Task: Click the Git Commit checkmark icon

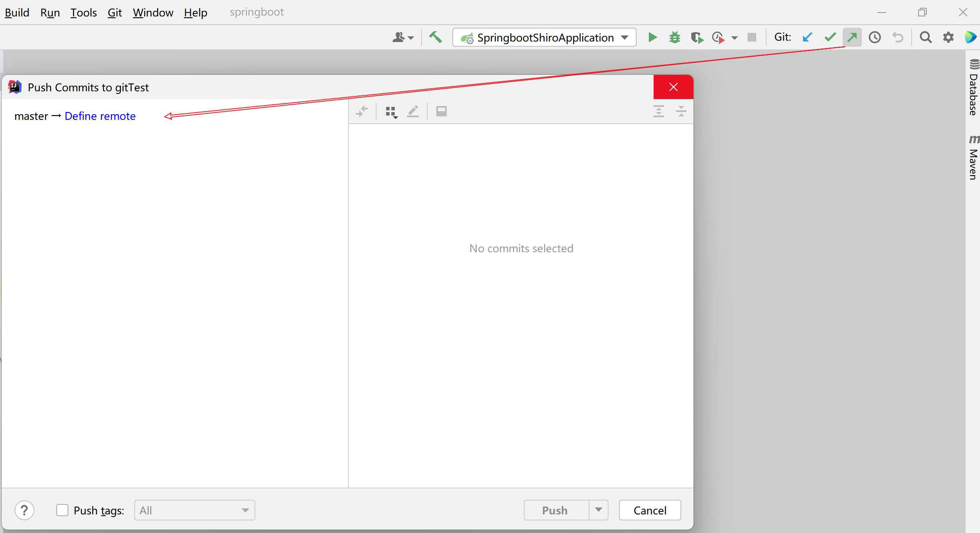Action: (x=830, y=38)
